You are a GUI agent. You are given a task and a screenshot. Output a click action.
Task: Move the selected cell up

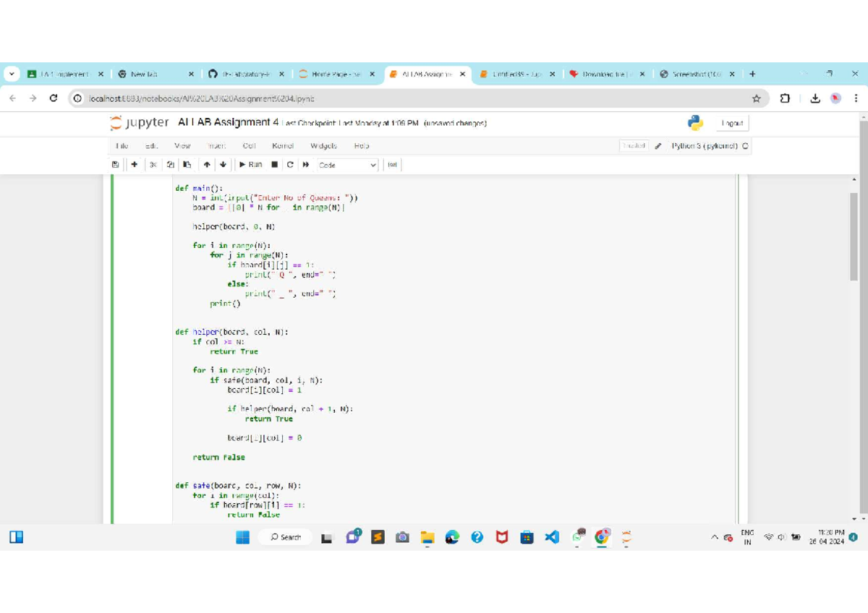(208, 165)
